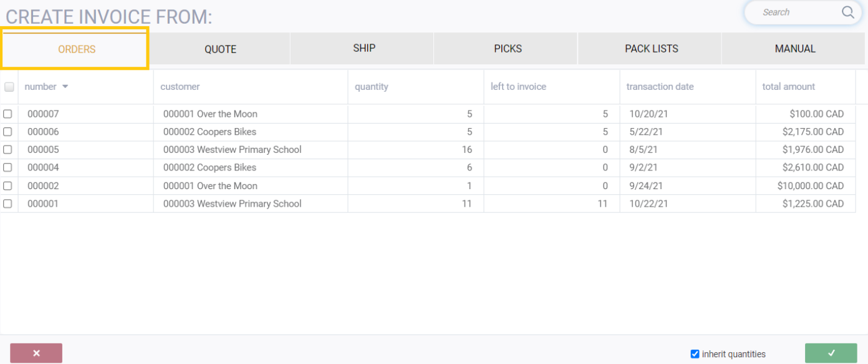Viewport: 868px width, 364px height.
Task: Switch to the QUOTE tab
Action: pos(220,49)
